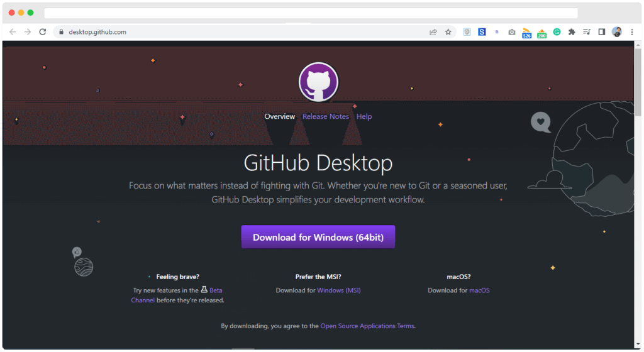Open the blue S extension icon
The width and height of the screenshot is (644, 352).
point(482,32)
